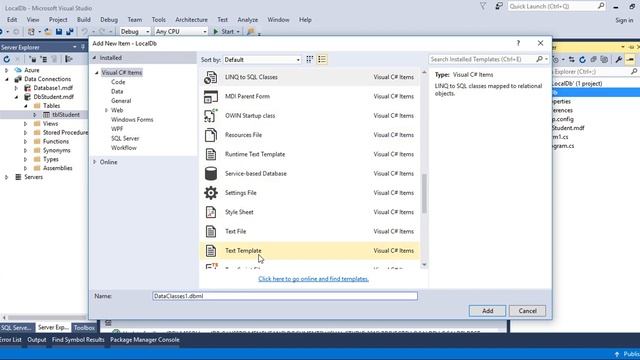Image resolution: width=640 pixels, height=360 pixels.
Task: Follow the go online and find templates link
Action: pos(313,279)
